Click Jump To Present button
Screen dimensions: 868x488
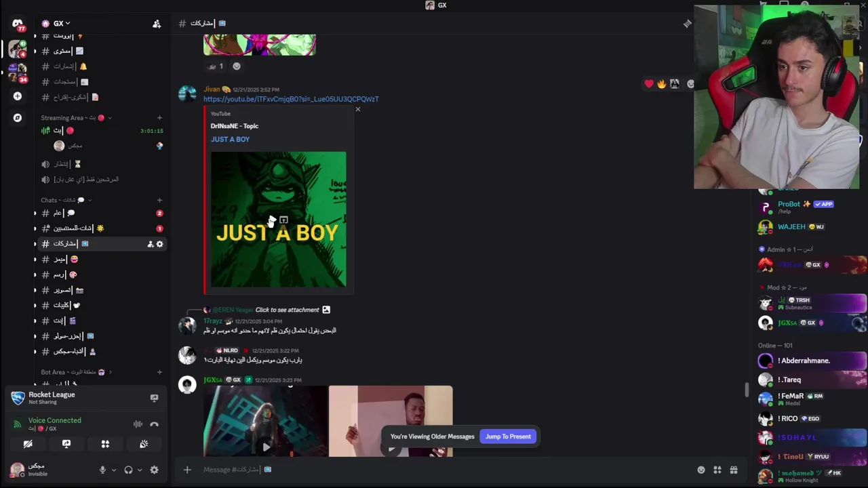pos(508,436)
